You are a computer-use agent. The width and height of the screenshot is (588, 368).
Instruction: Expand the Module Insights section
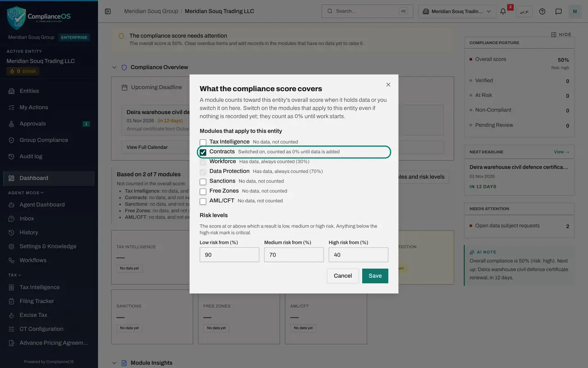click(114, 363)
